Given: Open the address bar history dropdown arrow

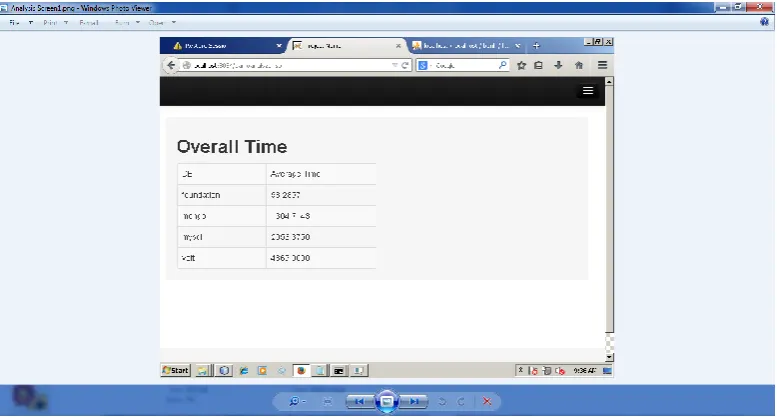Looking at the screenshot, I should click(395, 65).
